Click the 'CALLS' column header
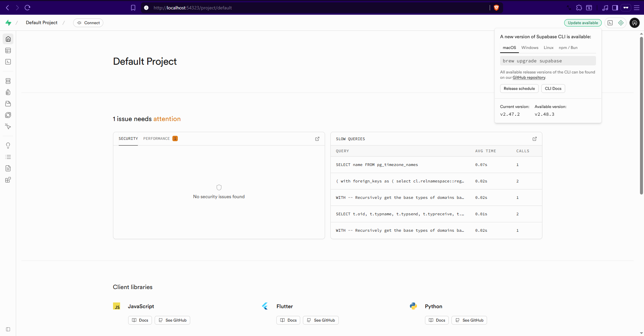Image resolution: width=644 pixels, height=336 pixels. pyautogui.click(x=523, y=151)
